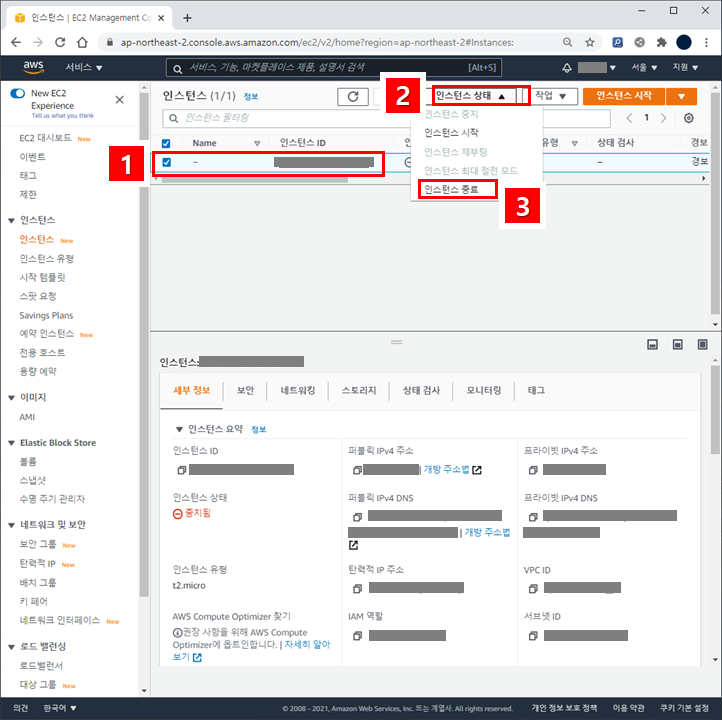Open the 서비스 services dropdown

point(83,68)
